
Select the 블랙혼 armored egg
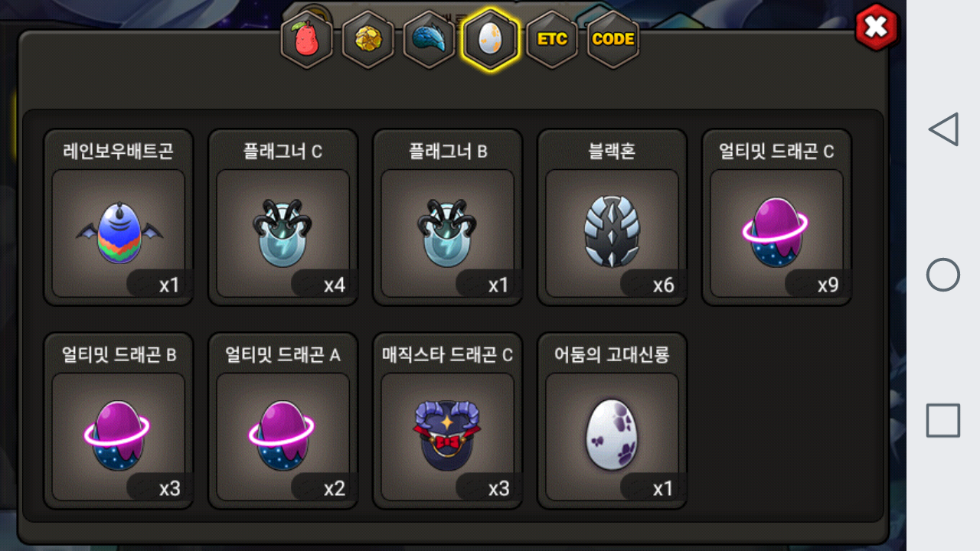612,217
